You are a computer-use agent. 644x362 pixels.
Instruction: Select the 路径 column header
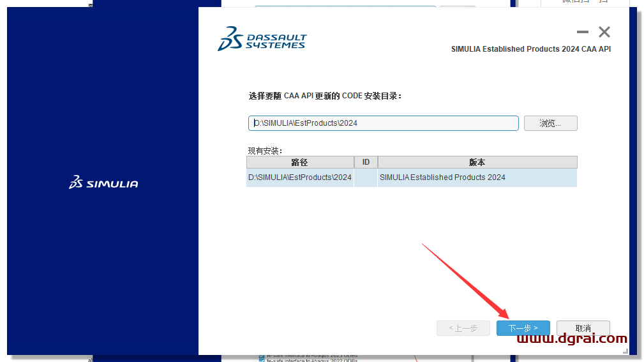[300, 162]
